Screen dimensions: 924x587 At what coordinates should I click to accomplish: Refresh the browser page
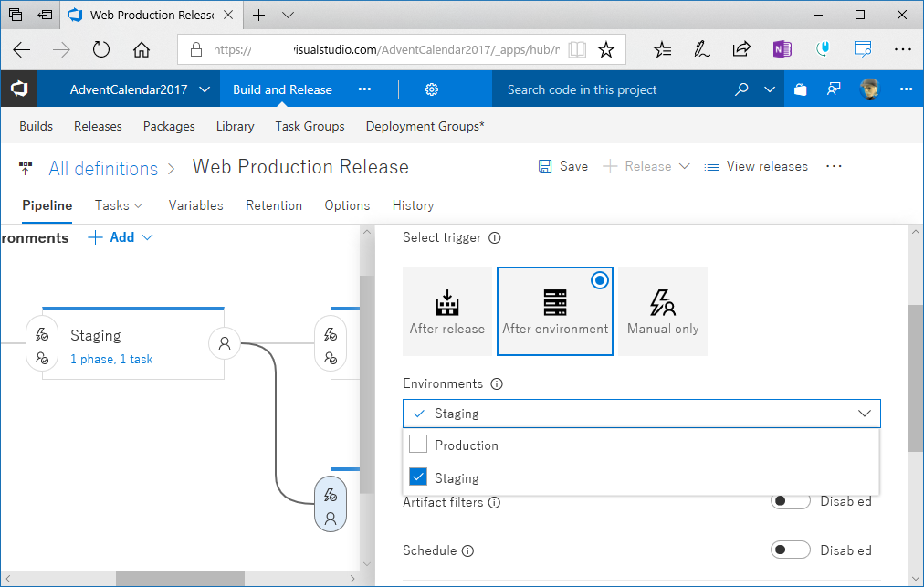(x=101, y=49)
